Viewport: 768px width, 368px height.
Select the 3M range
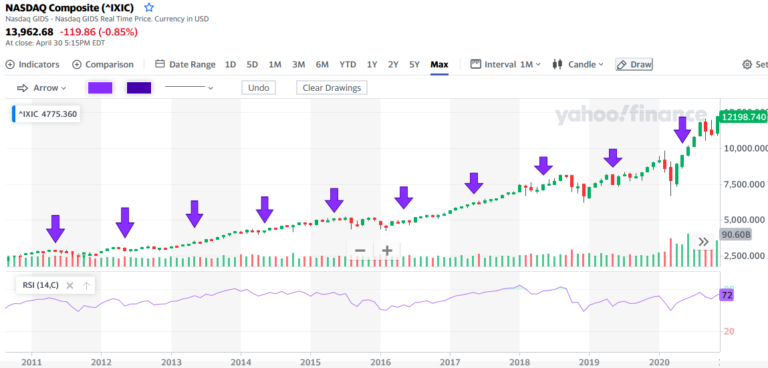point(298,64)
